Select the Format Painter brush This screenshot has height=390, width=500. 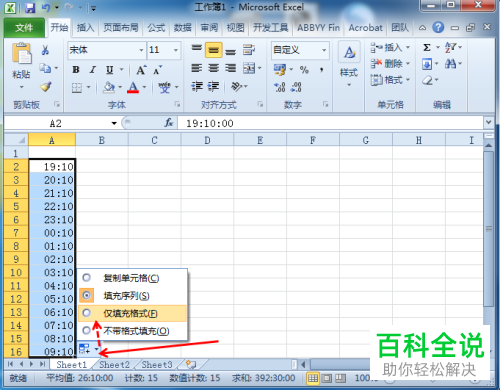(46, 87)
